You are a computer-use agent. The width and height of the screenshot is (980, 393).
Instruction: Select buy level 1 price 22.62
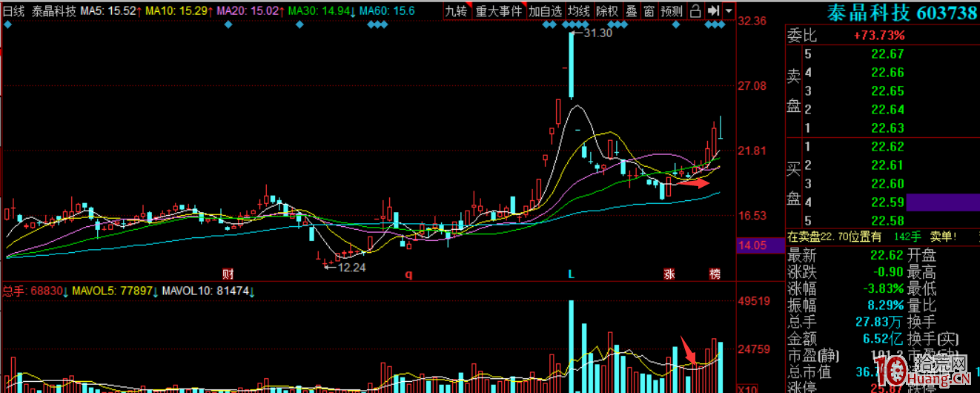coord(887,147)
